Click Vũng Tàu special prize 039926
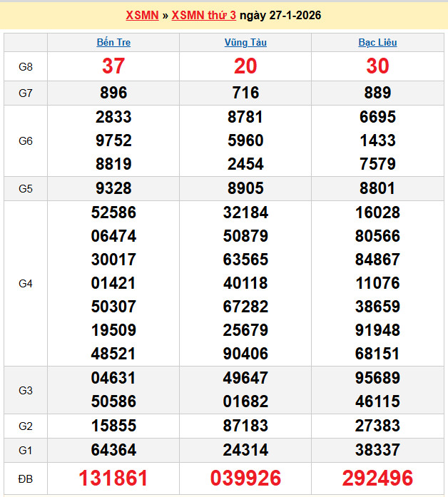Viewport: 448px width, 497px height. pyautogui.click(x=245, y=478)
